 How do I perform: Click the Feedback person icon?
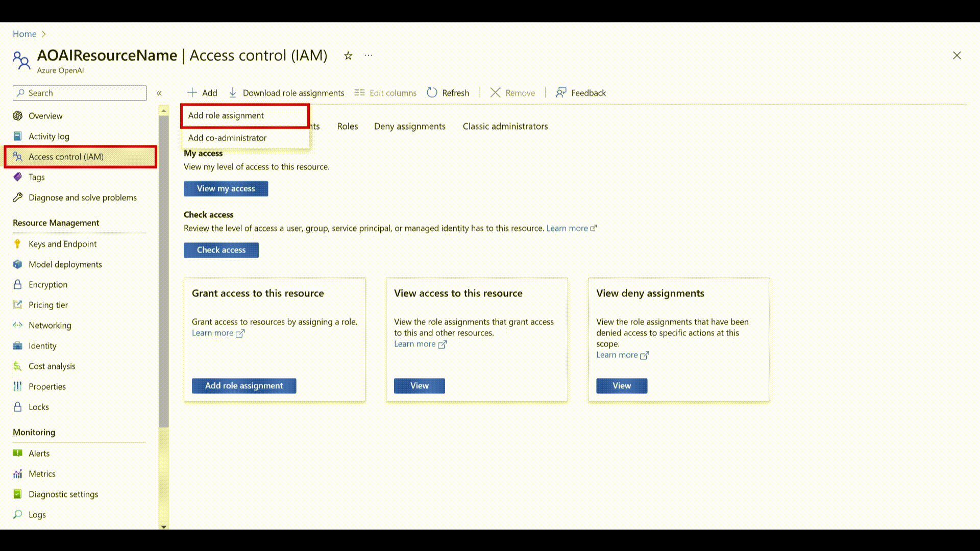point(561,93)
